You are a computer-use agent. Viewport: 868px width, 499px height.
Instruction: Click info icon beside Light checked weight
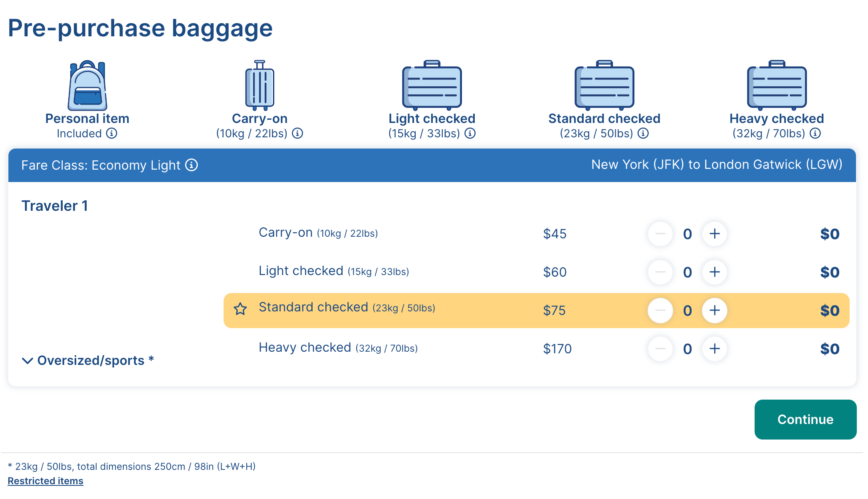coord(470,133)
